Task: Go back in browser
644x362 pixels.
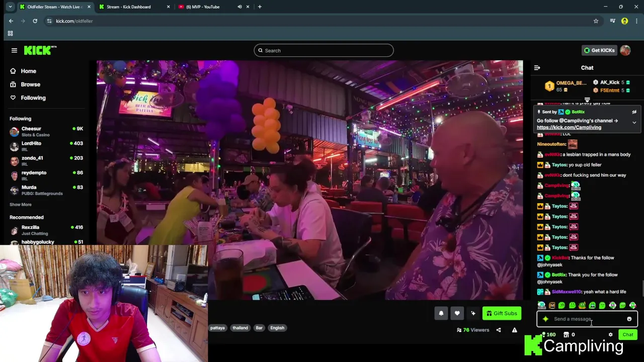Action: (11, 21)
